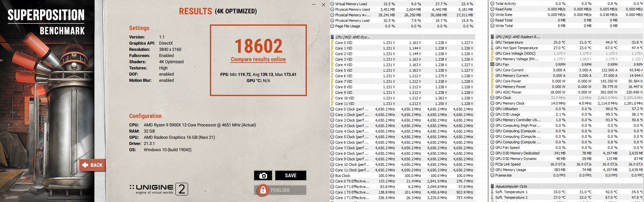Click lightning icon beside Core 0 VID
Screen dimensions: 644x202
(332, 43)
